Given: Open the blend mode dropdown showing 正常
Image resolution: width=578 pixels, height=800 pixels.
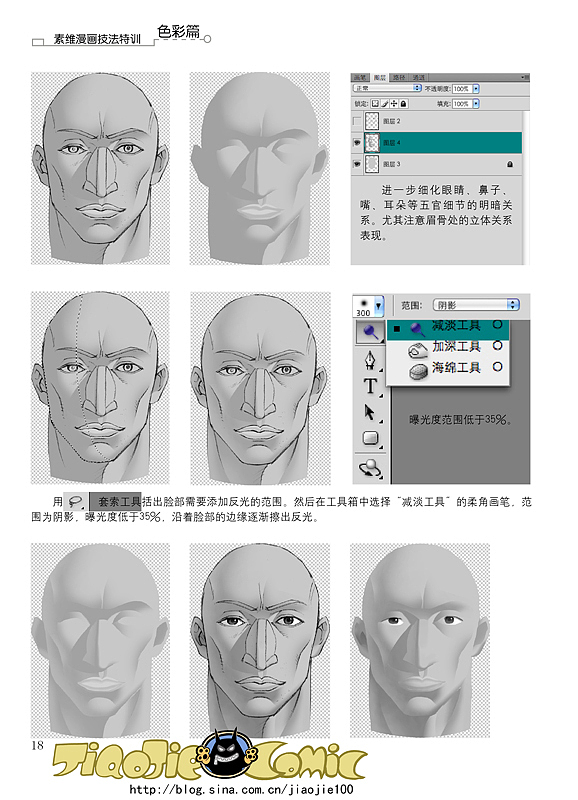Looking at the screenshot, I should click(387, 88).
